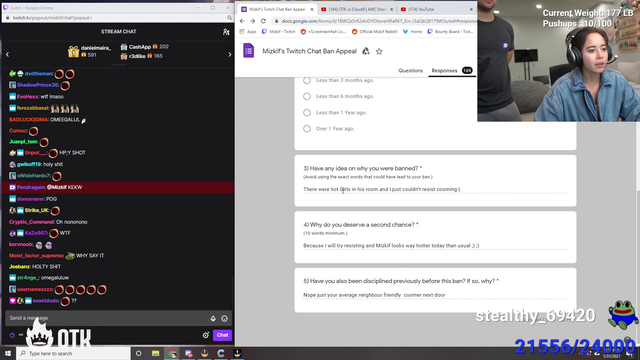Select the Over 1 Year ago option
The image size is (640, 360).
click(307, 129)
